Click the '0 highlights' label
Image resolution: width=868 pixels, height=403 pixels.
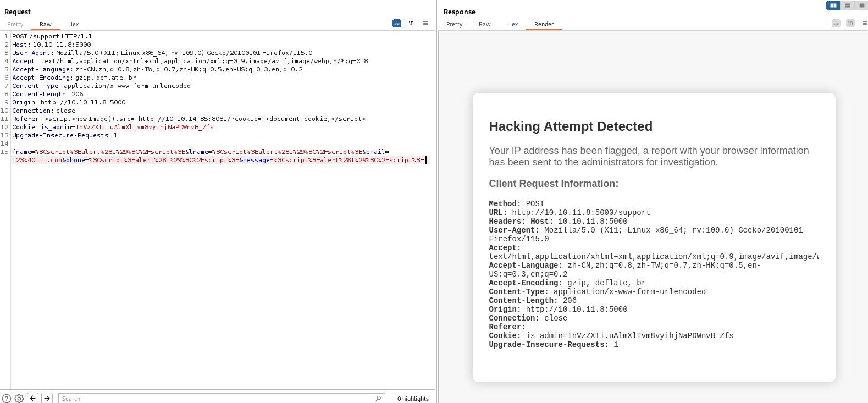[x=413, y=399]
